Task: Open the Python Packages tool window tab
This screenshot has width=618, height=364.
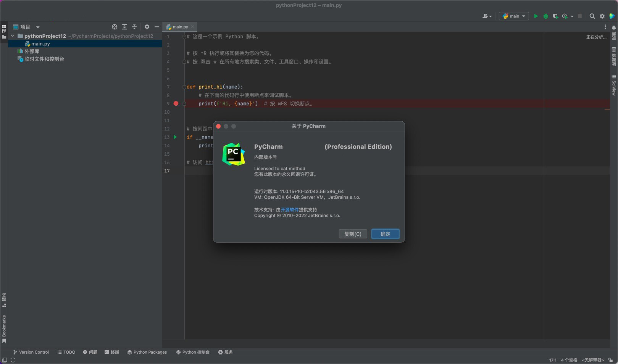Action: (147, 352)
